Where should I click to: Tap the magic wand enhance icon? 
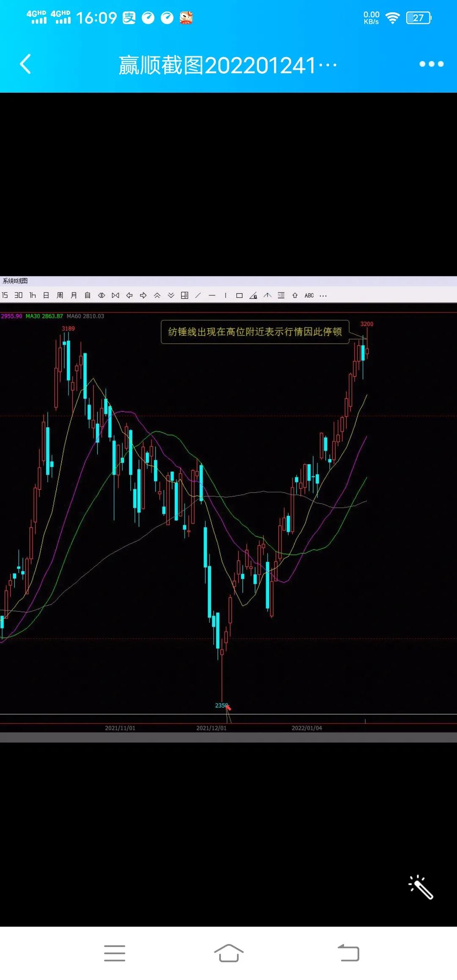(421, 886)
